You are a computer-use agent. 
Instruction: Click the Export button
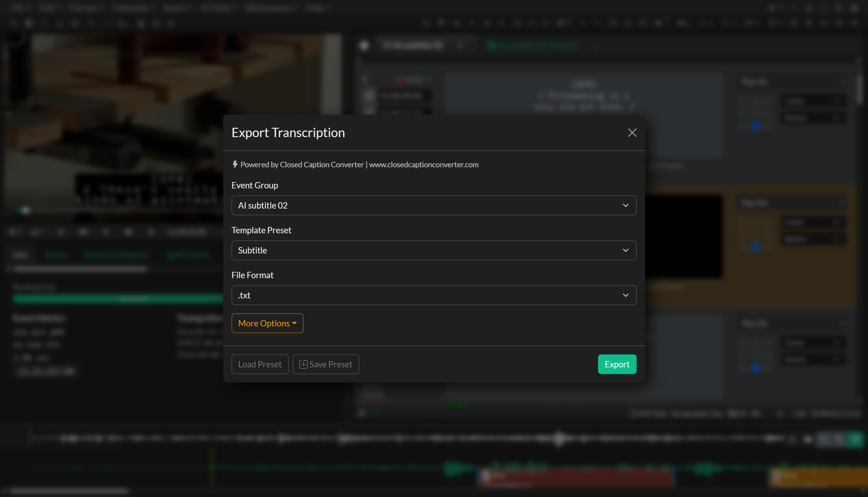tap(617, 364)
